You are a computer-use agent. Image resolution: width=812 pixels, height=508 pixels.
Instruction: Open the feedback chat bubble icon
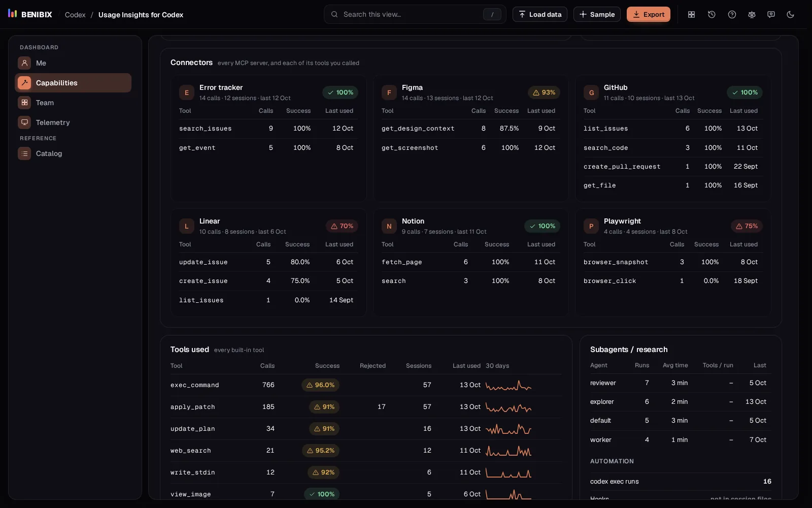click(x=771, y=14)
